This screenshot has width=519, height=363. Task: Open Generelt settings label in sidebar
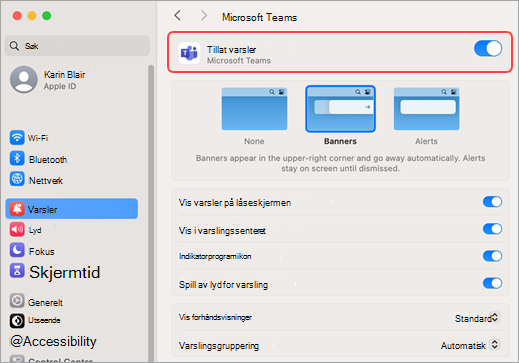(45, 302)
